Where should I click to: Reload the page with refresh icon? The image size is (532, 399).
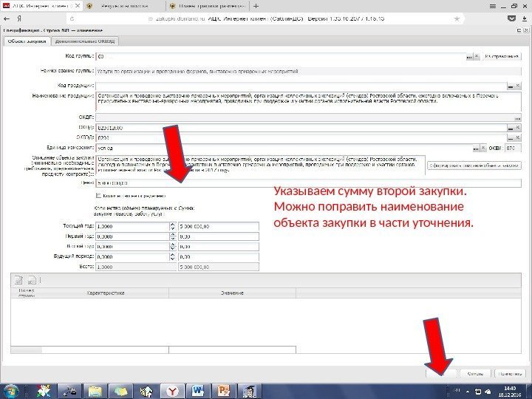pos(72,18)
